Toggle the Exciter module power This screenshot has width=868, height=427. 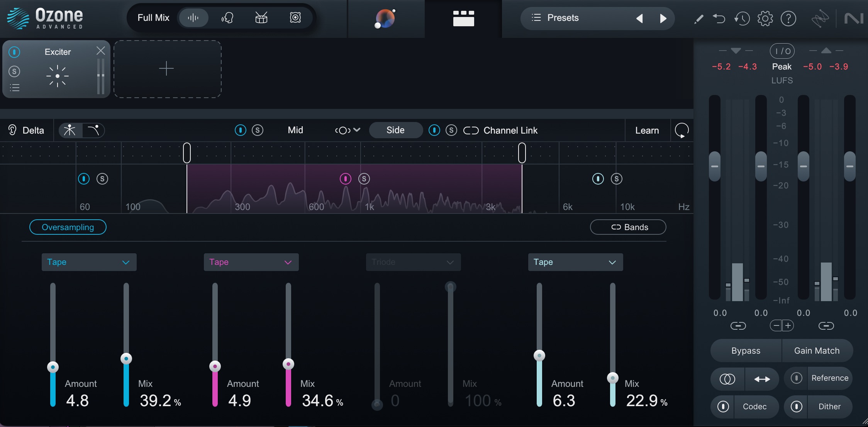coord(14,52)
